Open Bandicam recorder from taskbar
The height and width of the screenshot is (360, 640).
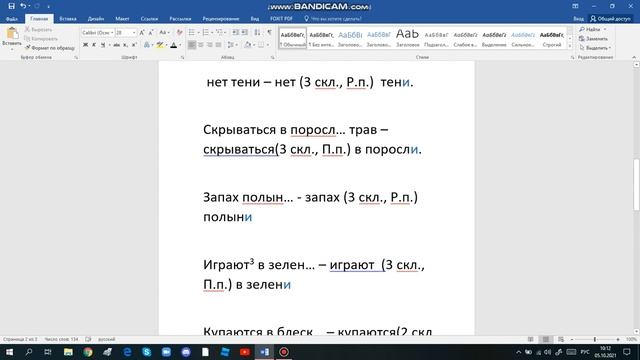[x=284, y=352]
